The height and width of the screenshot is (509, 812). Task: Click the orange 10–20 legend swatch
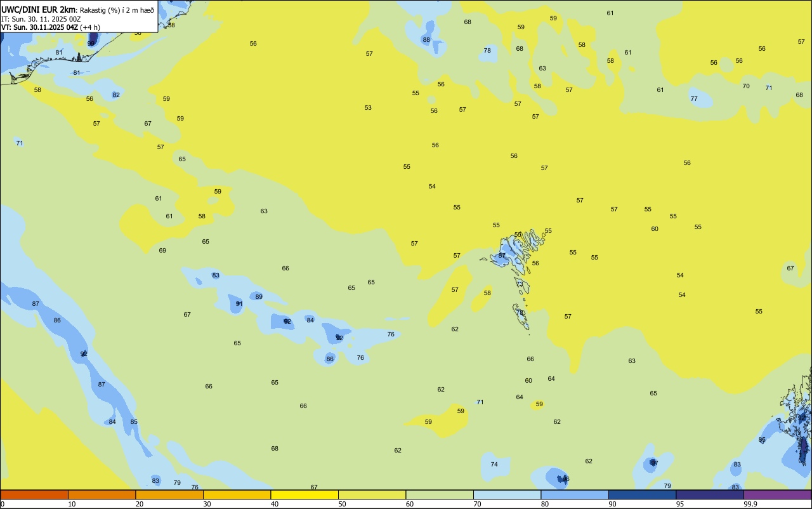(101, 494)
